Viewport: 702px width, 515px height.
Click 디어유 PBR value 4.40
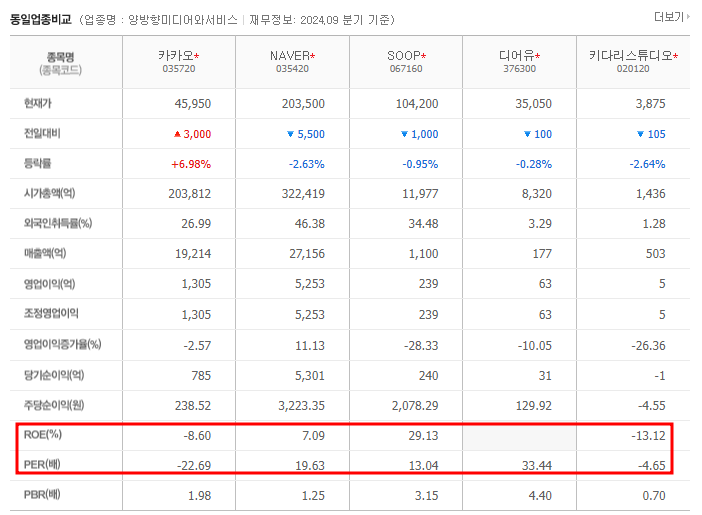540,496
